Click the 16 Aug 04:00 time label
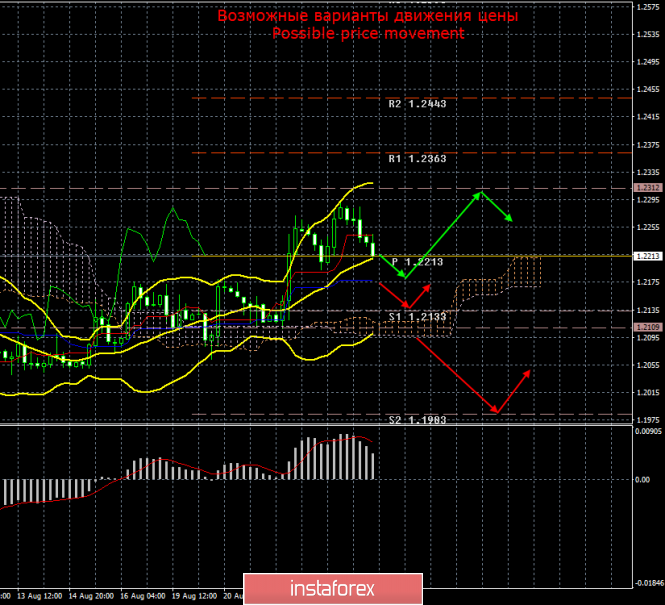665x605 pixels. tap(143, 596)
